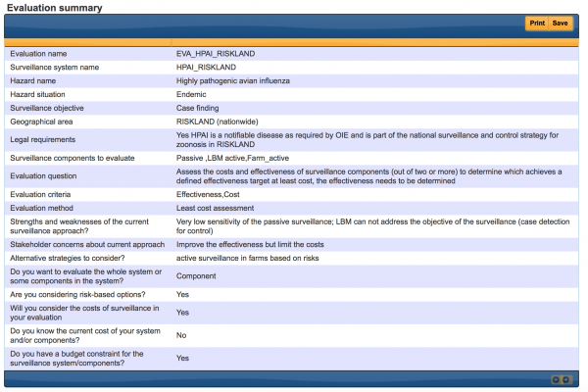This screenshot has height=392, width=588.
Task: Click the Save button
Action: tap(560, 23)
